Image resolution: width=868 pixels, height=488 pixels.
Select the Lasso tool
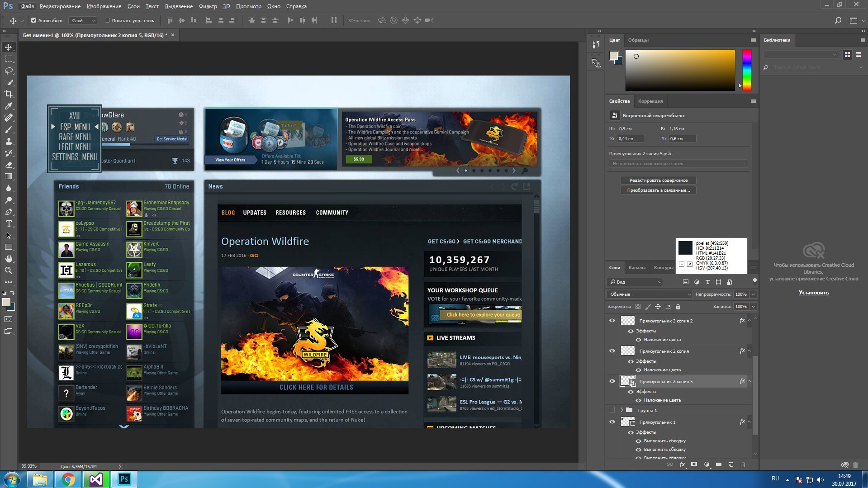[x=9, y=71]
